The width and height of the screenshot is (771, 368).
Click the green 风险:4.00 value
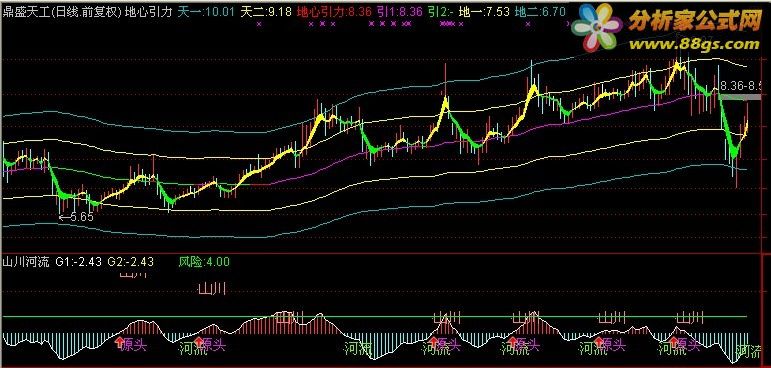pyautogui.click(x=204, y=262)
